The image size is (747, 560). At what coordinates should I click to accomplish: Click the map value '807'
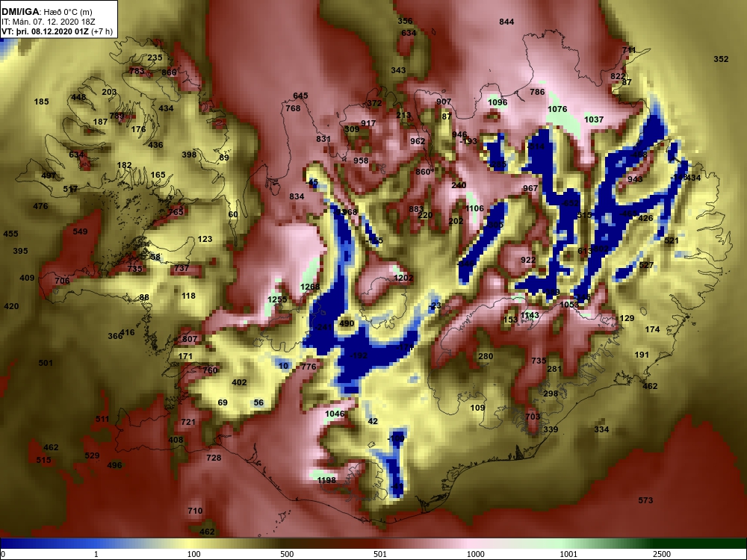(x=190, y=339)
